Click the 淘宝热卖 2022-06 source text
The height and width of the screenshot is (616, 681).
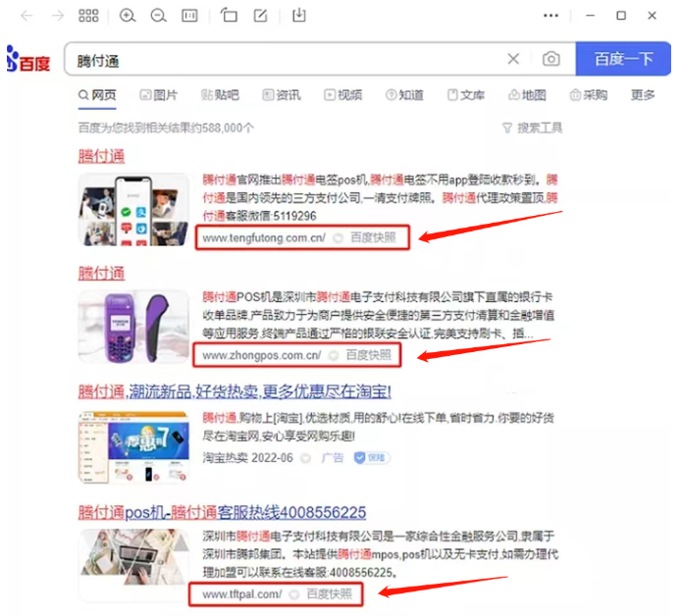coord(247,458)
